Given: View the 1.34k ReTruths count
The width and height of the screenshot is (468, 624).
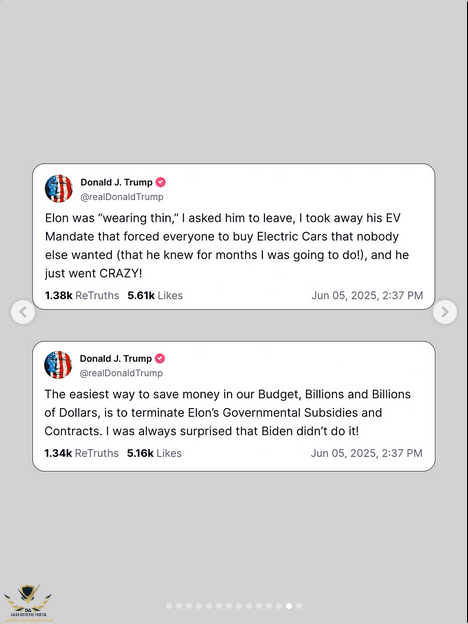Looking at the screenshot, I should [x=82, y=453].
